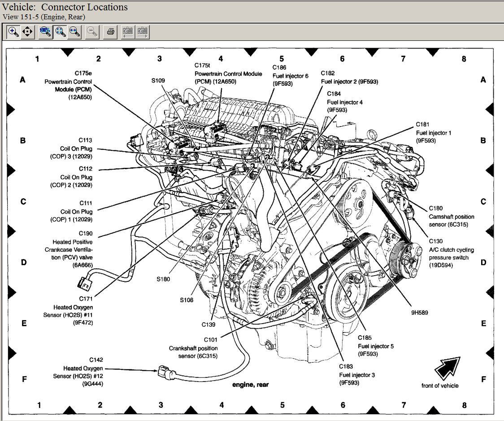Screen dimensions: 504x421
Task: Click the C186 Fuel injector 6 label
Action: [290, 75]
